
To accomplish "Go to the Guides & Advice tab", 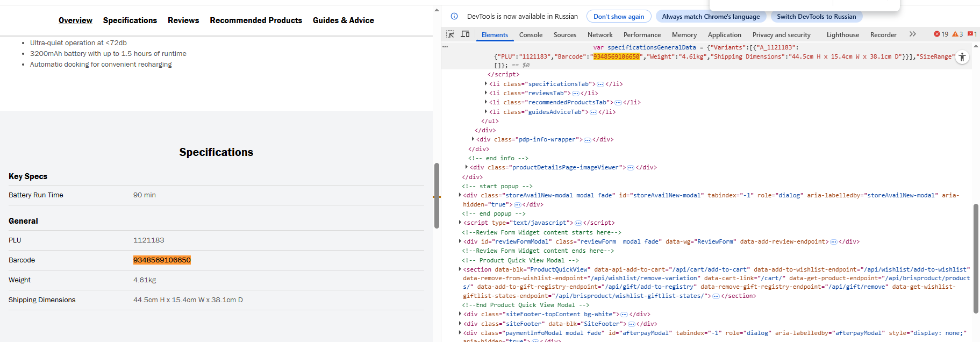I will 344,20.
